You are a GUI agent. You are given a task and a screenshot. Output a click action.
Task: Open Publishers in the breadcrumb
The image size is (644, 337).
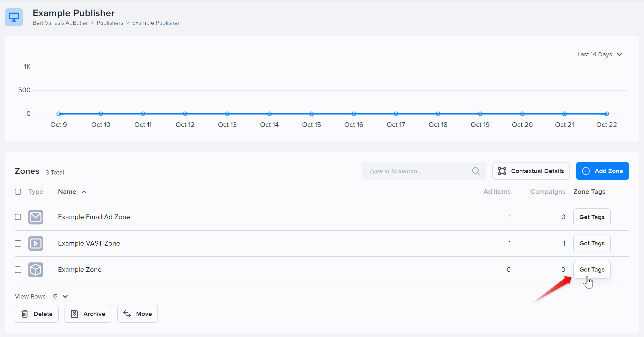click(110, 23)
